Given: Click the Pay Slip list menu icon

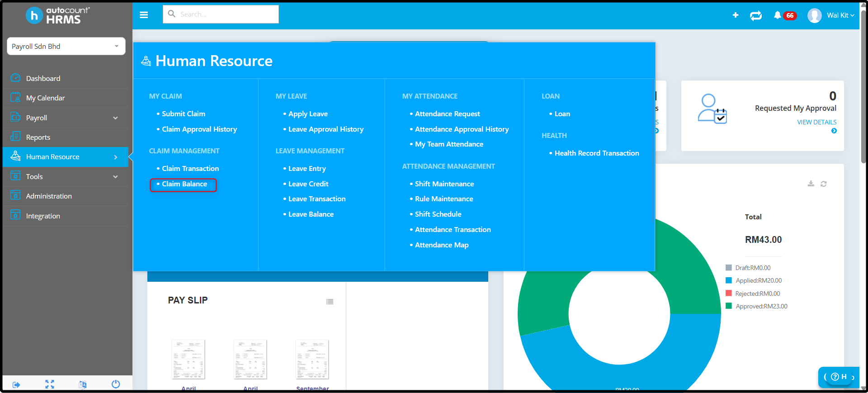Looking at the screenshot, I should point(330,302).
